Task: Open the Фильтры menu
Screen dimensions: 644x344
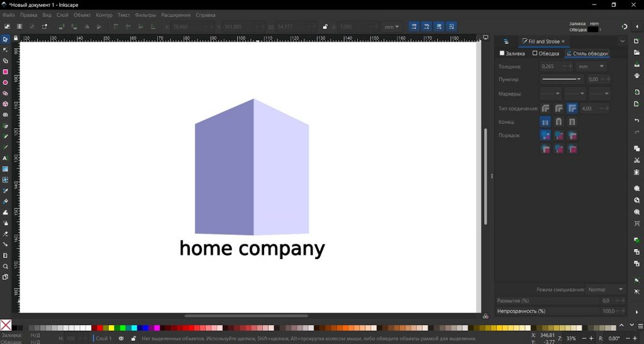Action: click(x=145, y=14)
